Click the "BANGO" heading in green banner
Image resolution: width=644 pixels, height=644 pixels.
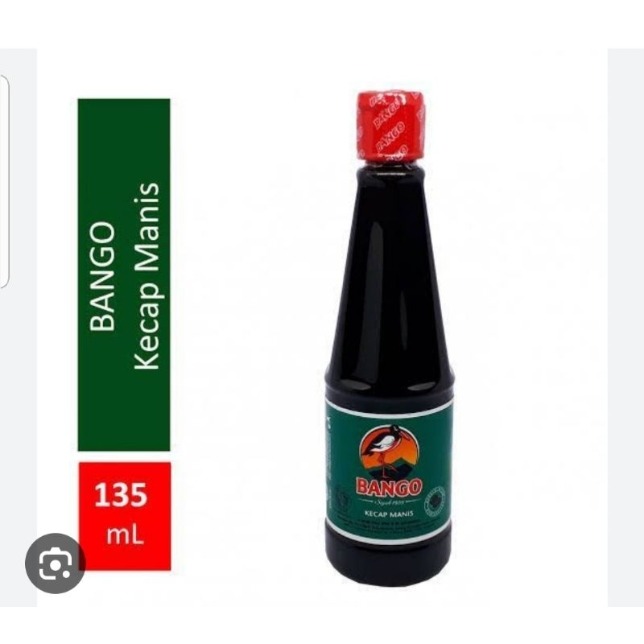(102, 276)
